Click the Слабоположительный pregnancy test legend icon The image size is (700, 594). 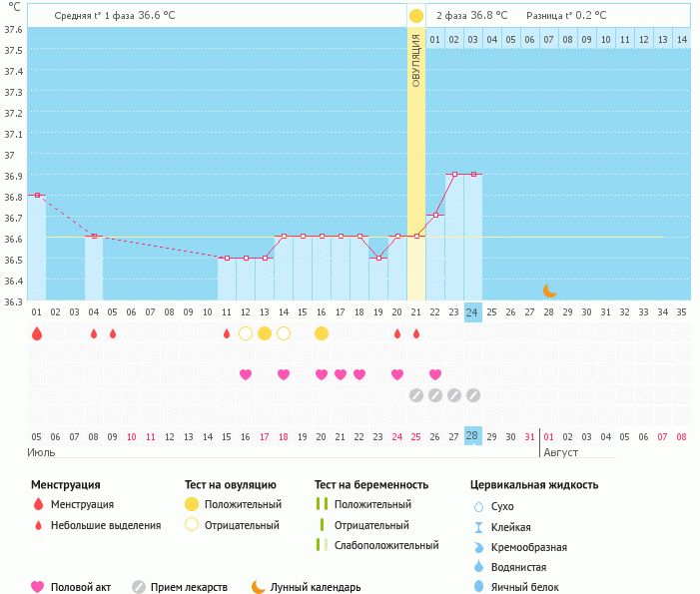[320, 545]
